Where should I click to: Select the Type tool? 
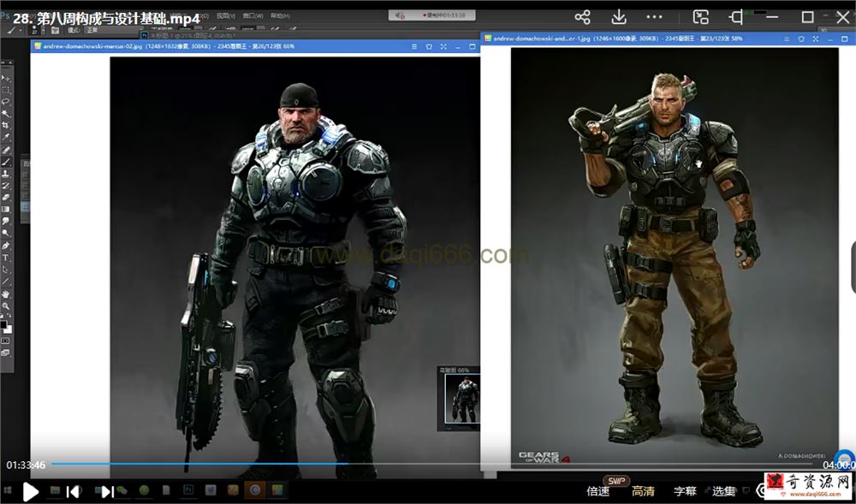pyautogui.click(x=7, y=258)
